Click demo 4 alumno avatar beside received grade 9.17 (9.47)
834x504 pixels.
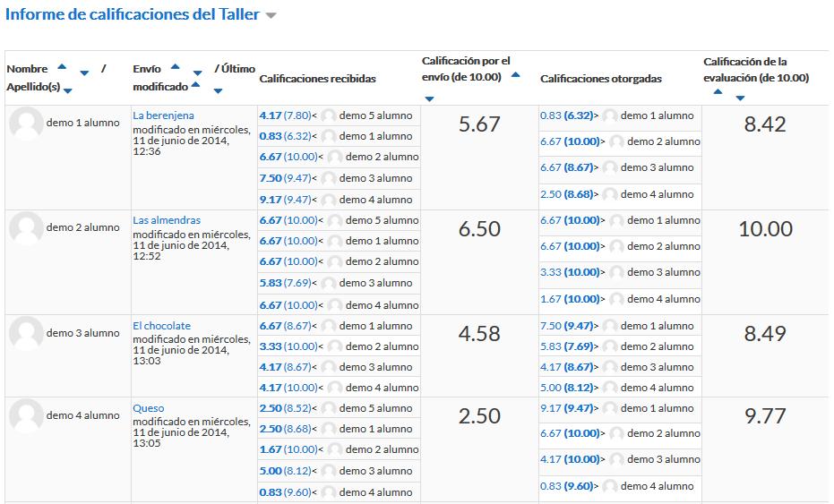329,200
